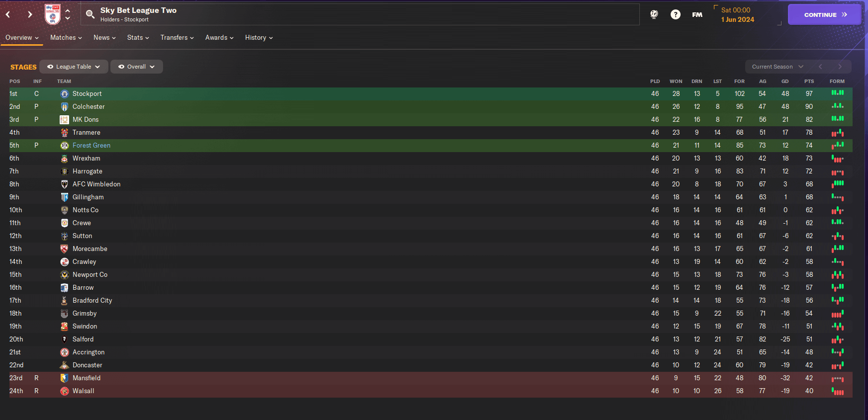Open the globe world icon
Viewport: 868px width, 420px height.
(654, 14)
